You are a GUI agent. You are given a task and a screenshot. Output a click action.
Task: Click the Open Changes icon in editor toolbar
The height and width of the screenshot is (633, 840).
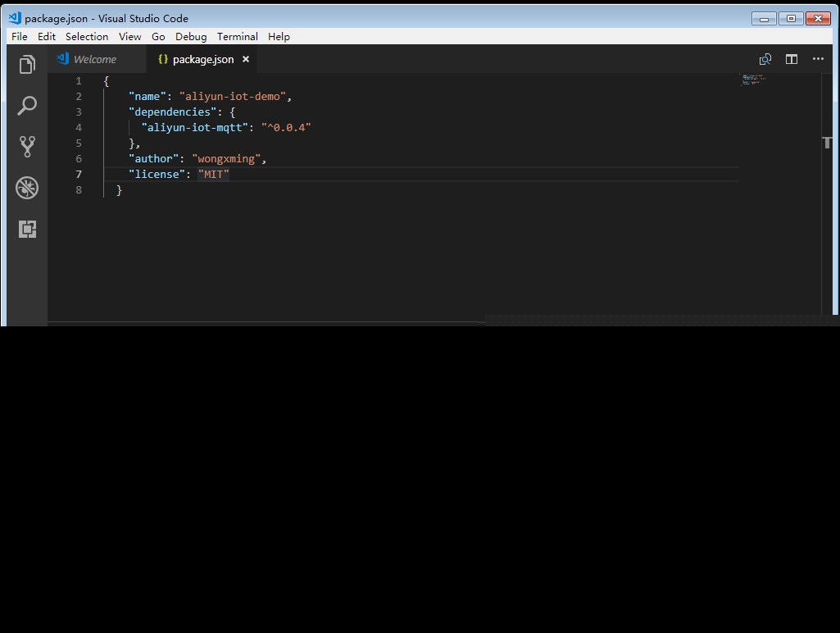[765, 60]
